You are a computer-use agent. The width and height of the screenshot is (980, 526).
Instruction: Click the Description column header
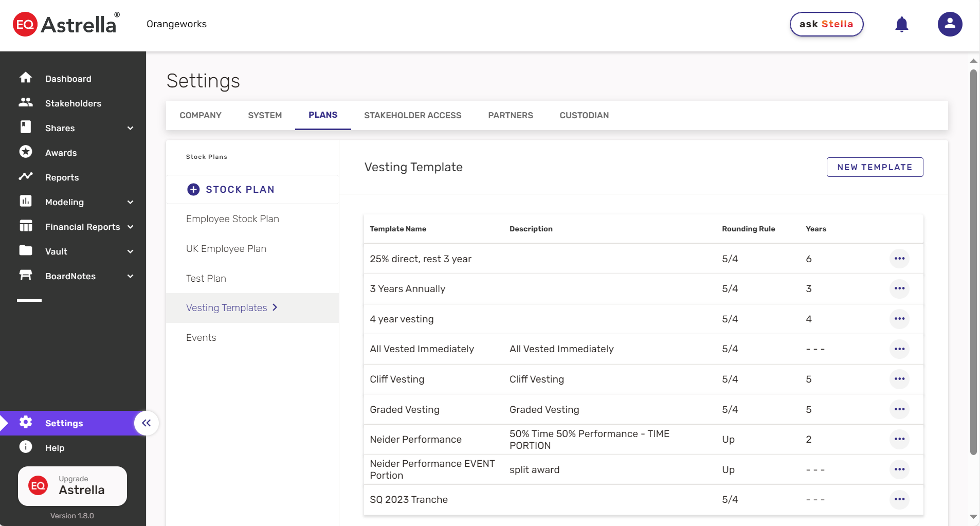click(531, 229)
